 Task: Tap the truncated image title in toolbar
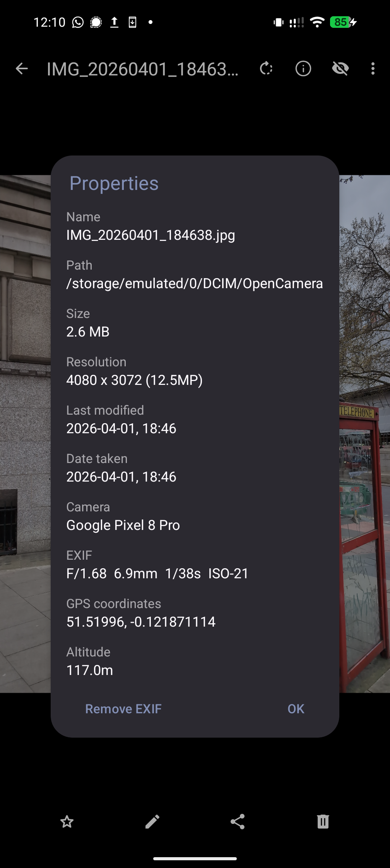(x=142, y=69)
